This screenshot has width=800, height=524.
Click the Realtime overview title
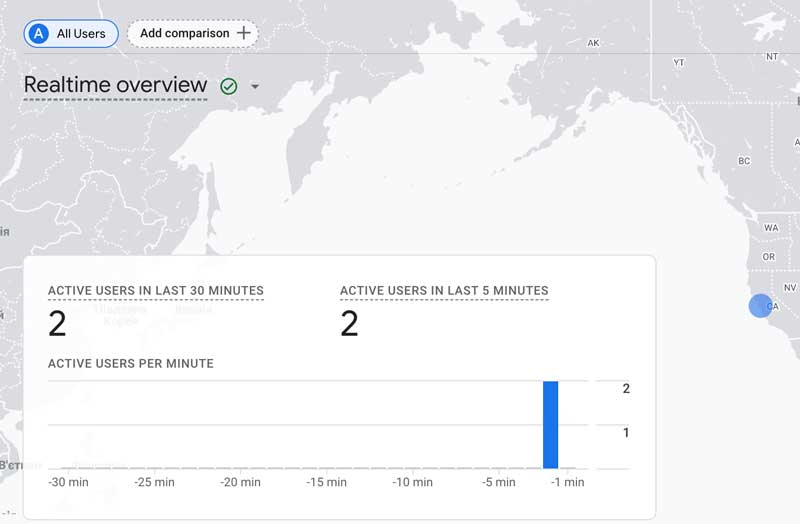[115, 85]
